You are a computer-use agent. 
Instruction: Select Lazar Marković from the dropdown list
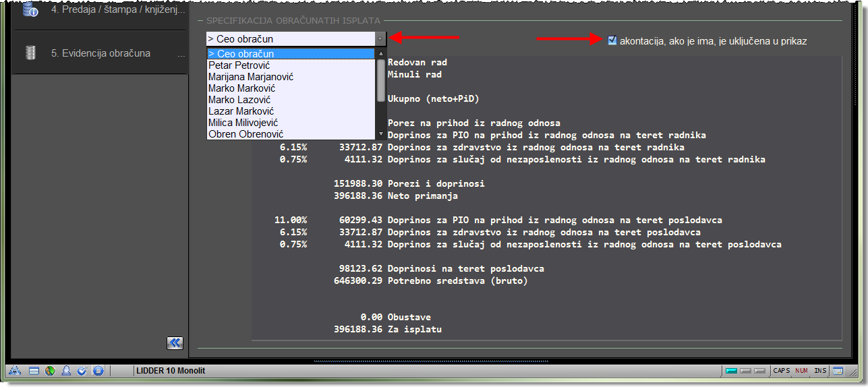pyautogui.click(x=290, y=111)
